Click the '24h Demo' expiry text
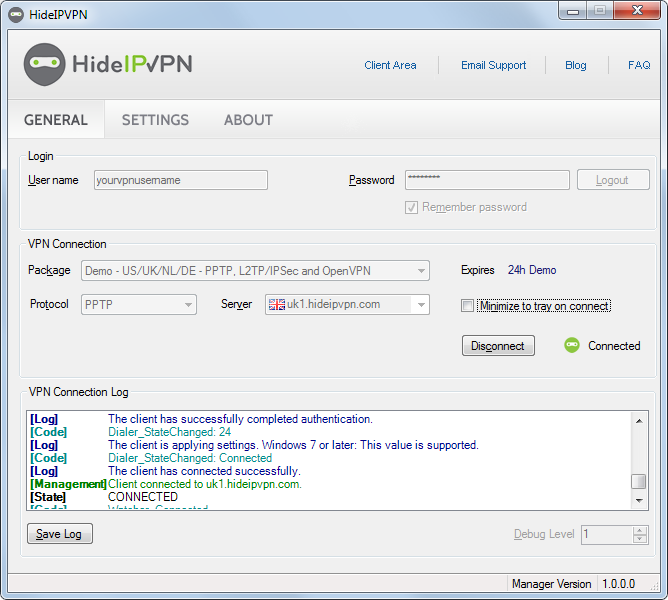Screen dimensions: 668x600 click(x=532, y=270)
